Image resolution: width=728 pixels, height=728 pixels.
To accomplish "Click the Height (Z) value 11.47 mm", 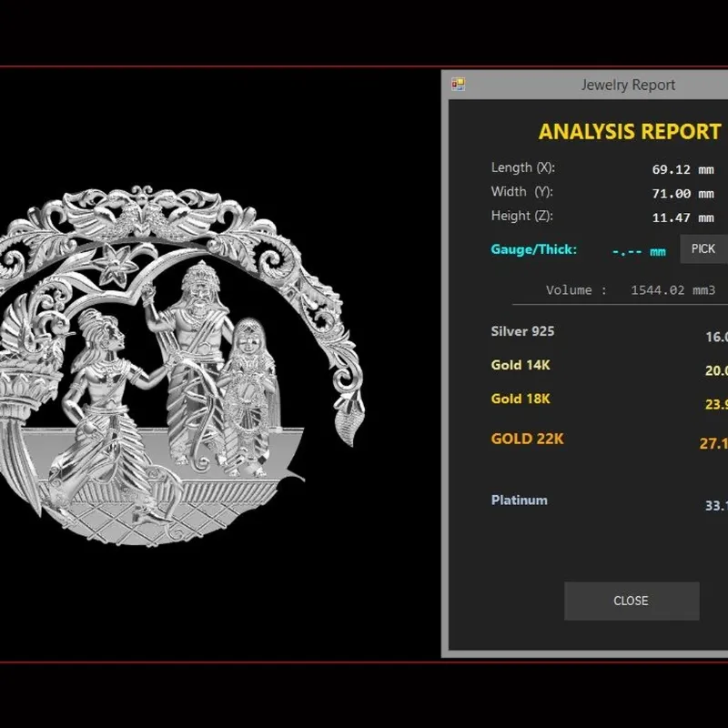I will [683, 217].
